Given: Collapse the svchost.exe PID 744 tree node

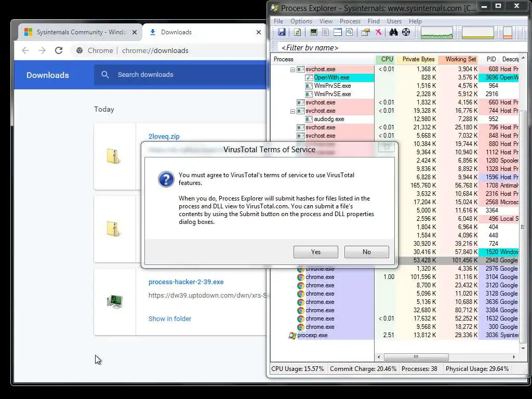Looking at the screenshot, I should pyautogui.click(x=292, y=111).
